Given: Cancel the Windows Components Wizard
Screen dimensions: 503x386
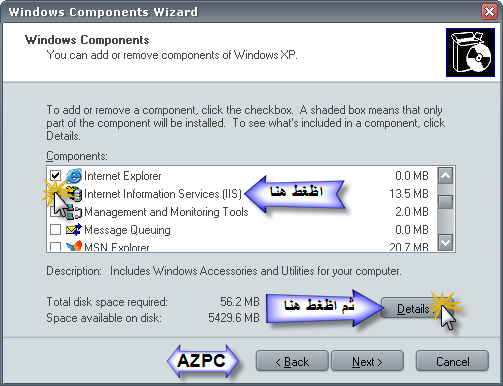Looking at the screenshot, I should pos(452,361).
